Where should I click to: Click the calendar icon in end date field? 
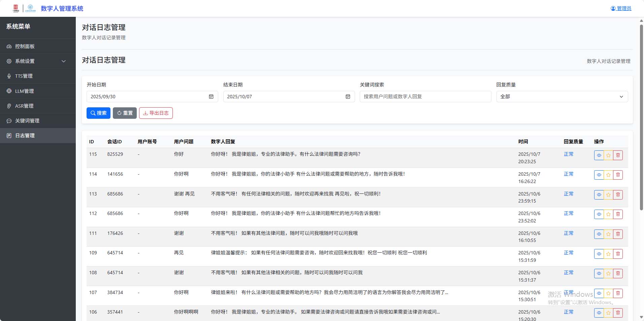coord(348,97)
